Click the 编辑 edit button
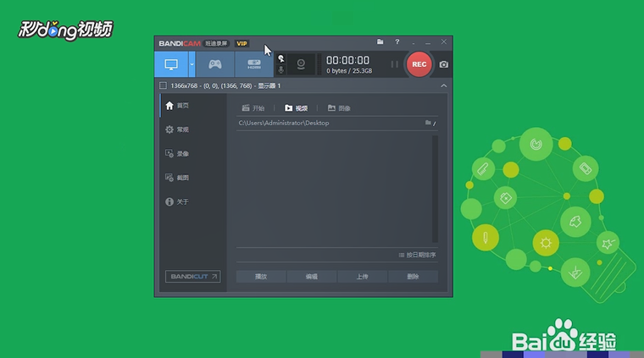 point(311,277)
